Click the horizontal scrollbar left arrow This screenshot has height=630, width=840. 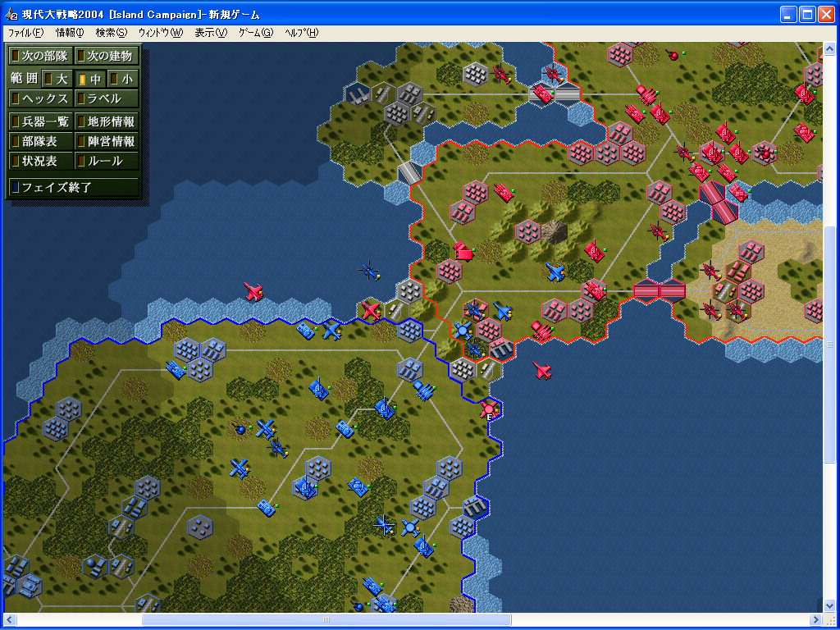10,620
